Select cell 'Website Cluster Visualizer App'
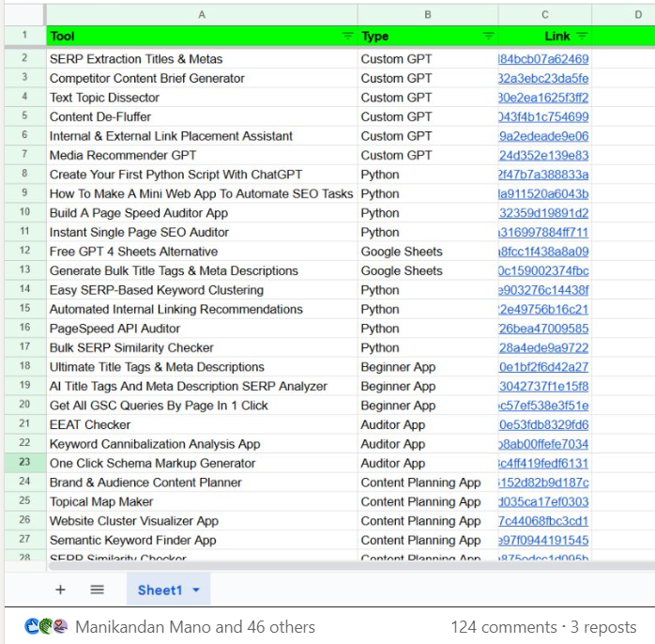 (x=202, y=521)
